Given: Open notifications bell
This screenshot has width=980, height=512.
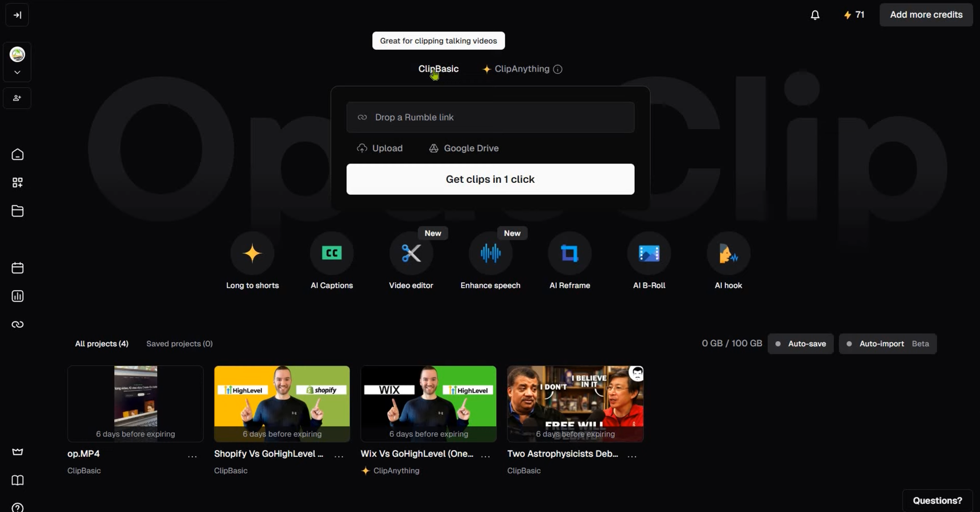Looking at the screenshot, I should (x=815, y=15).
